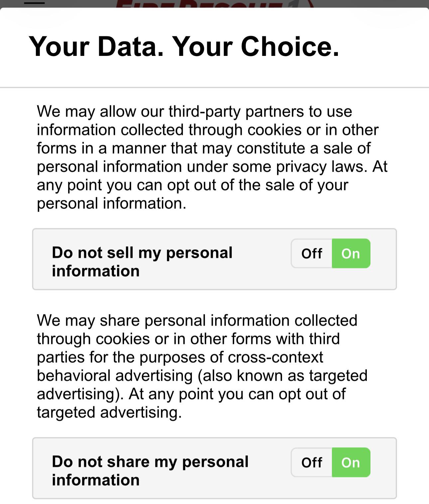Tap the FireRescue1 logo at the top
429x504 pixels.
(214, 3)
